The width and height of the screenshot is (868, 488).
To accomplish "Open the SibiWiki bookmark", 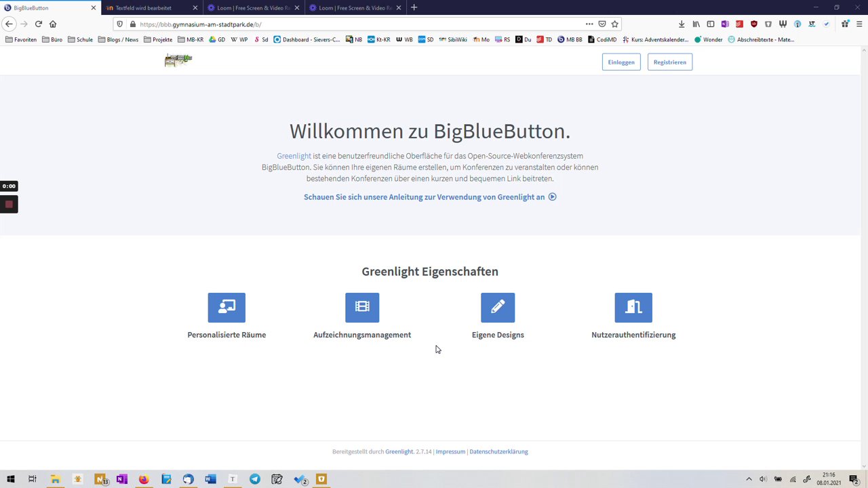I will point(453,39).
